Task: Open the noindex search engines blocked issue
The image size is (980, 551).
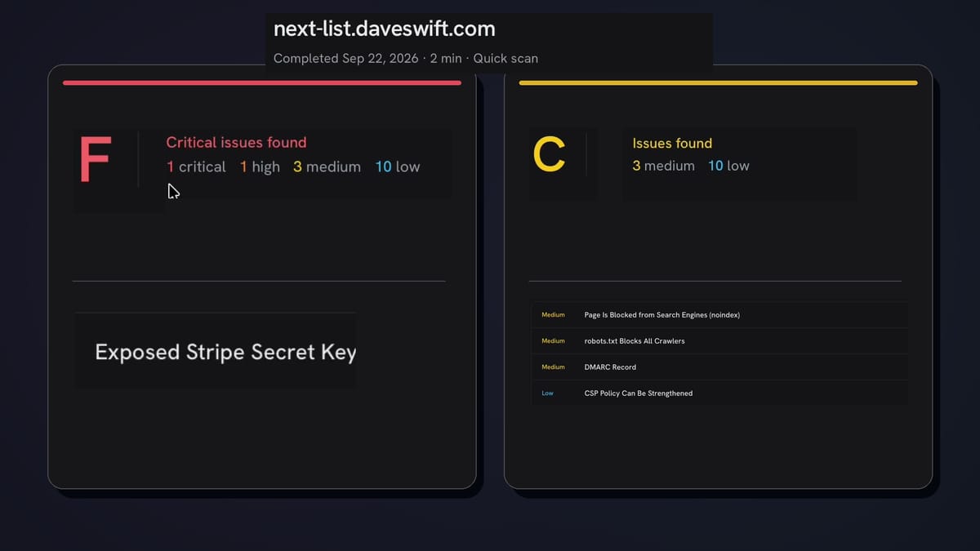Action: click(719, 315)
